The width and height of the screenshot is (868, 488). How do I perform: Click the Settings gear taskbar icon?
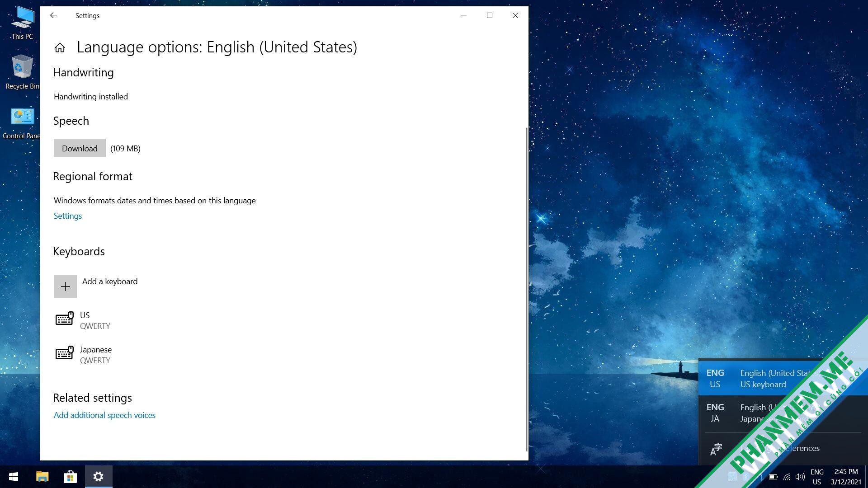click(x=98, y=477)
